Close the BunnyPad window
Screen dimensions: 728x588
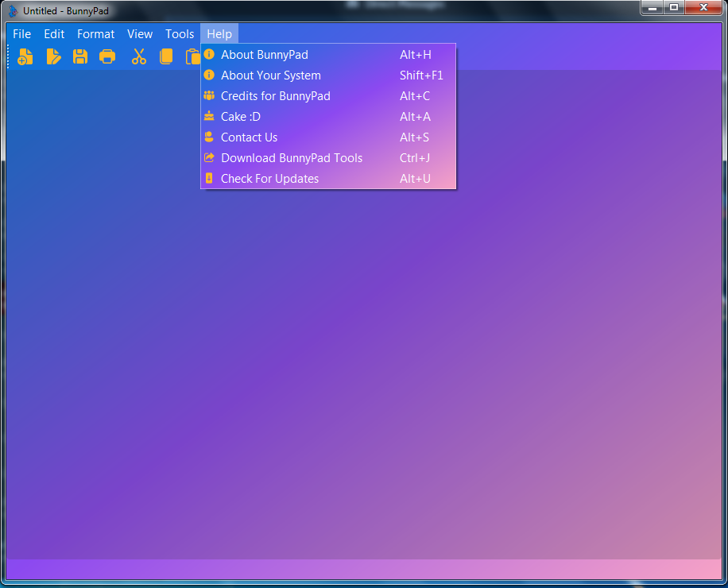click(x=703, y=7)
